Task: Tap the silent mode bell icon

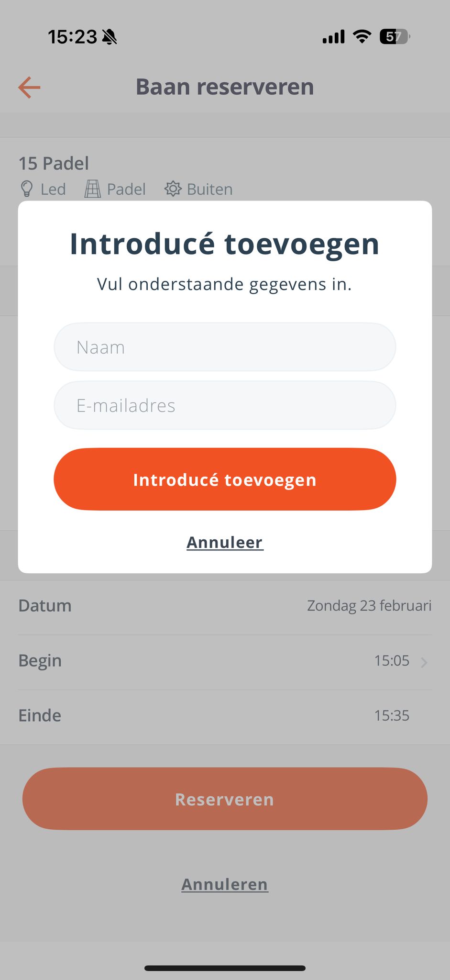Action: [110, 37]
